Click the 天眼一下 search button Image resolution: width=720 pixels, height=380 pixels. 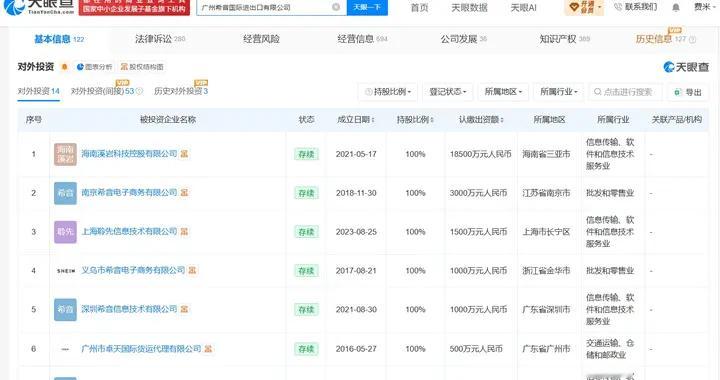tap(367, 7)
